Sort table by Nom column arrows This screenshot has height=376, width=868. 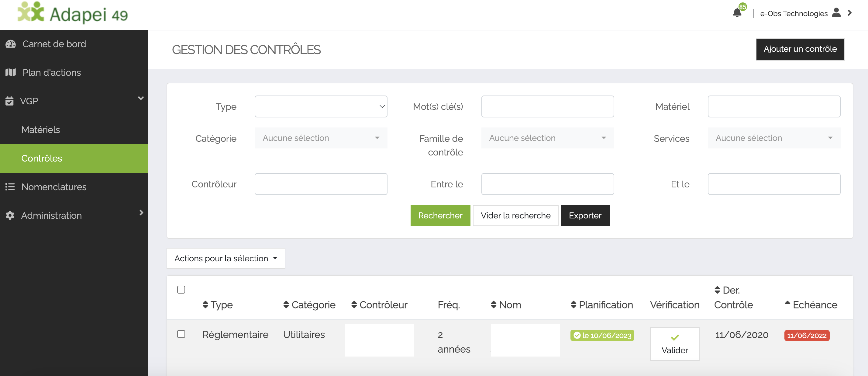click(x=494, y=305)
